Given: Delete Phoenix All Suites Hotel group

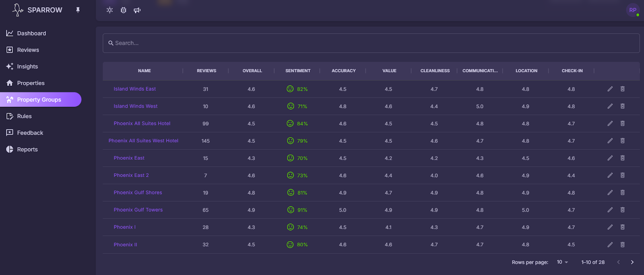Looking at the screenshot, I should pyautogui.click(x=623, y=123).
